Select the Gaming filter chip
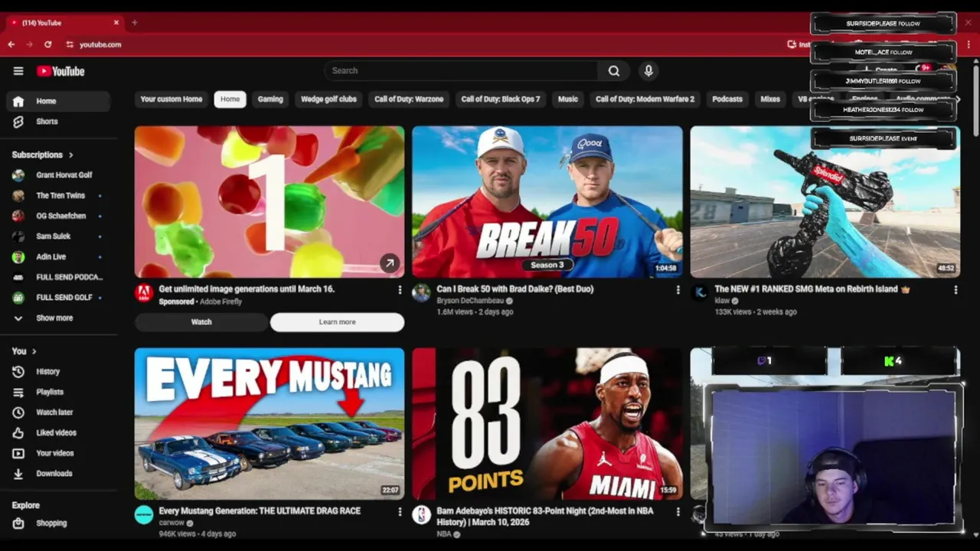Viewport: 980px width, 551px height. pyautogui.click(x=270, y=99)
